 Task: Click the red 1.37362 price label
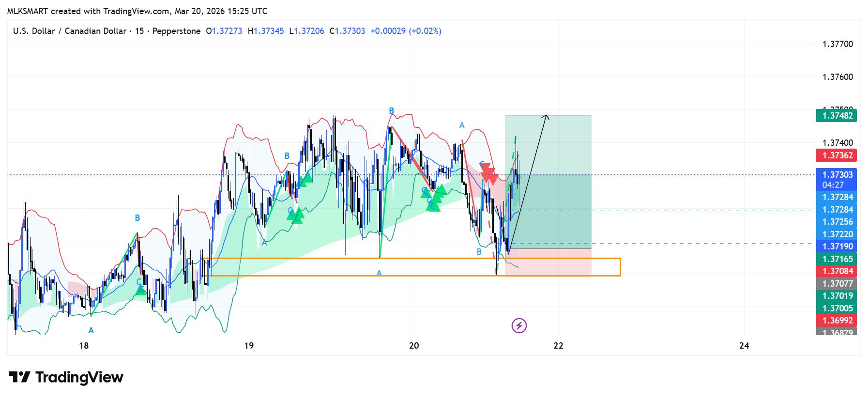pos(837,155)
